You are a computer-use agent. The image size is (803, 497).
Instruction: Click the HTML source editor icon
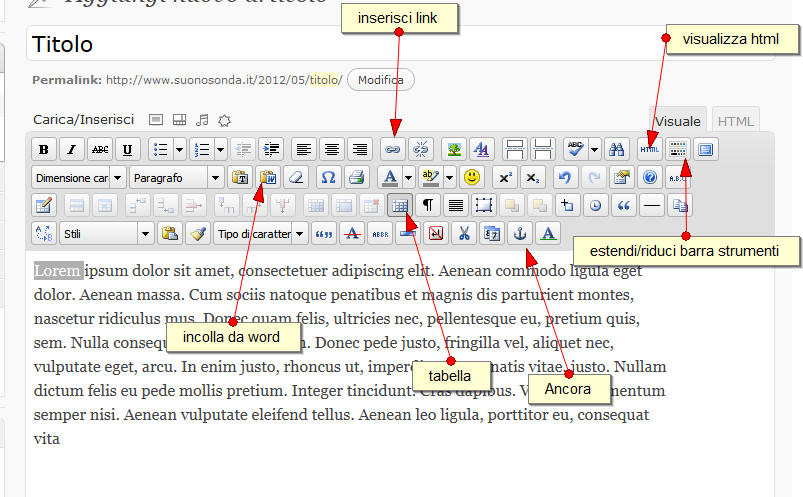coord(650,150)
